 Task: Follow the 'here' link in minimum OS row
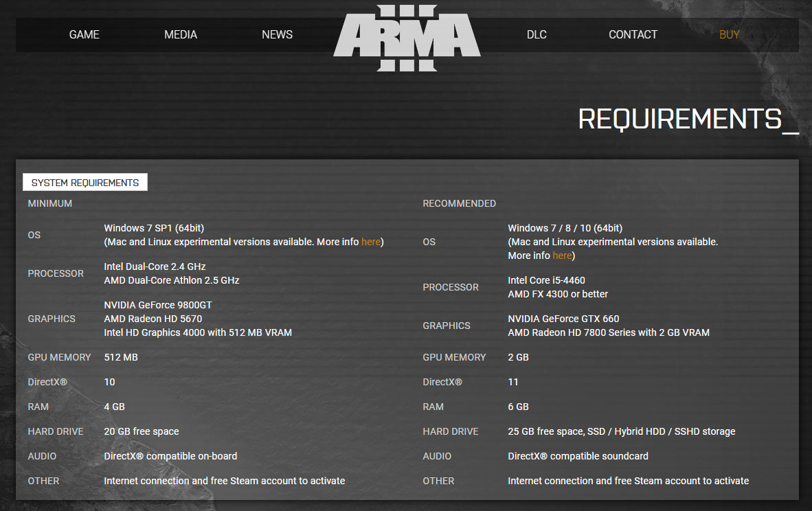pos(371,242)
